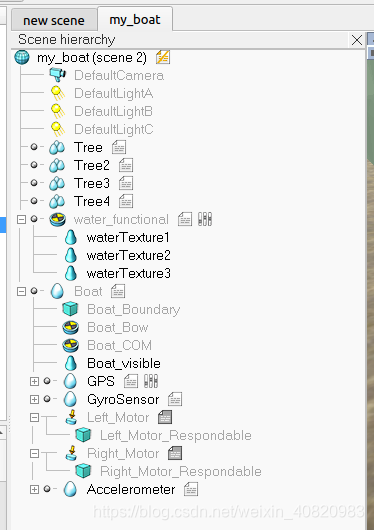
Task: Click the model marker dot beside water_functional
Action: [x=34, y=219]
